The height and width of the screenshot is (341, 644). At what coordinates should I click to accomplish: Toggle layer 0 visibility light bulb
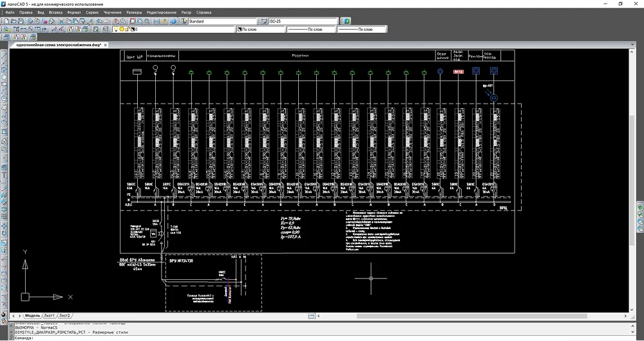coord(117,30)
